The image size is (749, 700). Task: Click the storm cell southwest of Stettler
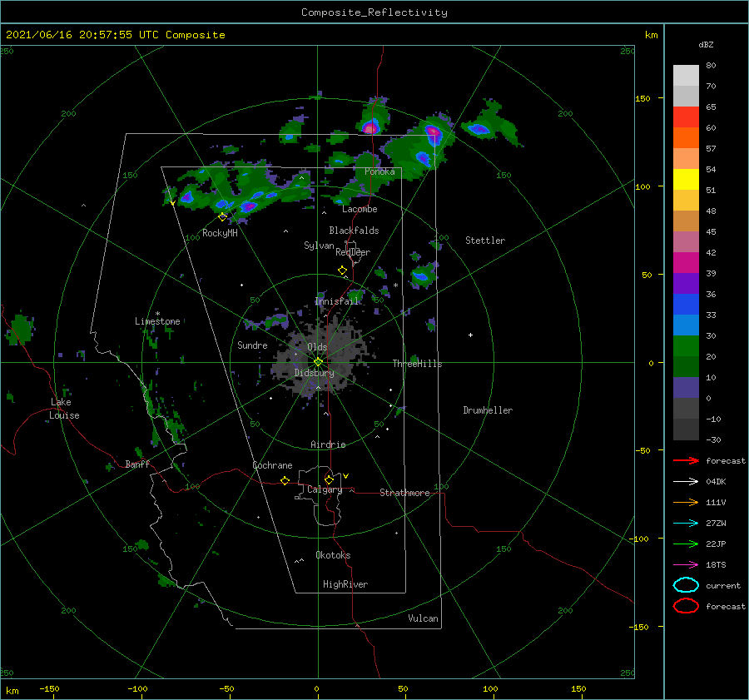(422, 276)
